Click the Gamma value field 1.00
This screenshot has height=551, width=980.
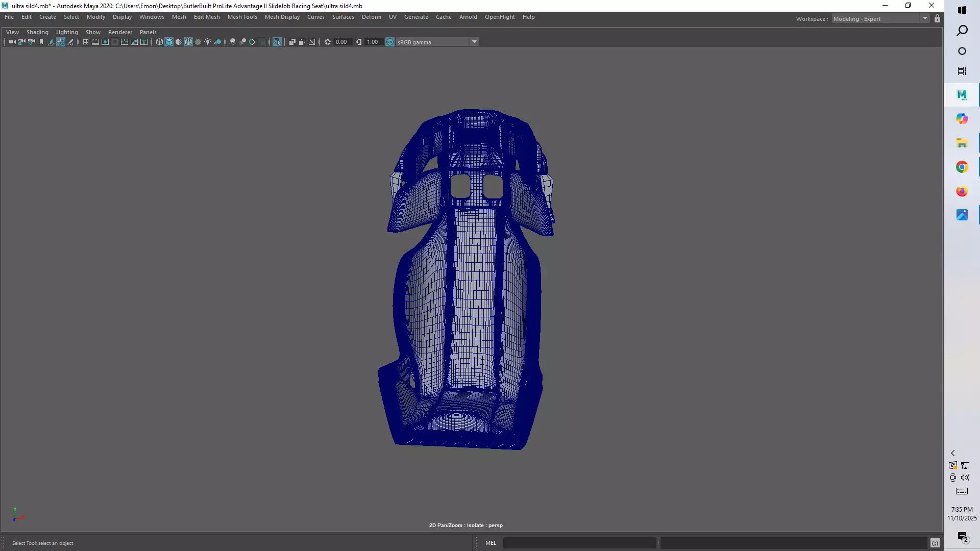[374, 42]
